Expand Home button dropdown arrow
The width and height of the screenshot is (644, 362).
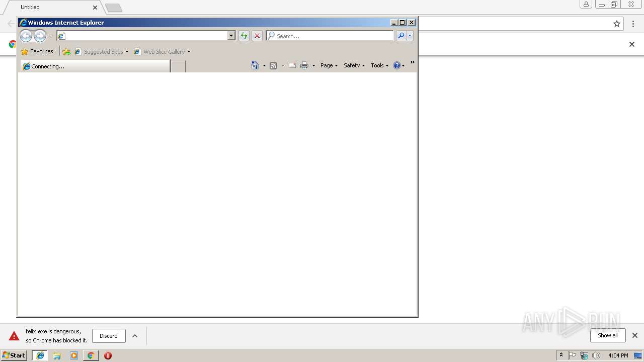[264, 65]
